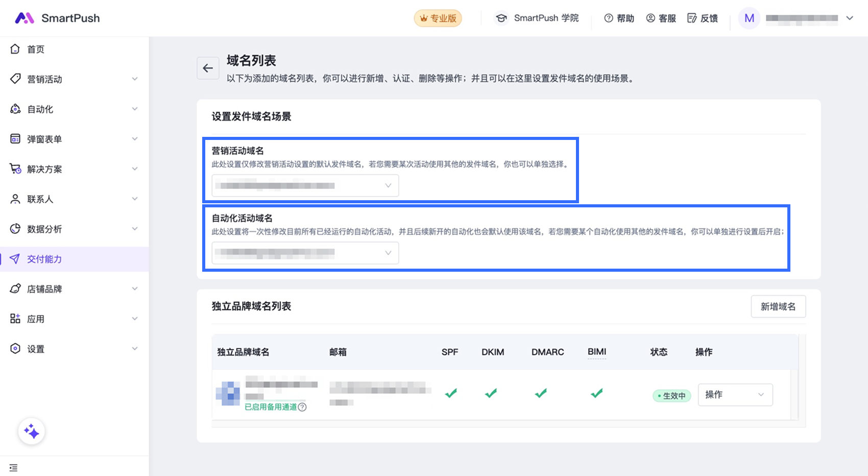Collapse sidebar using bottom menu icon
Viewport: 868px width, 476px height.
click(14, 467)
